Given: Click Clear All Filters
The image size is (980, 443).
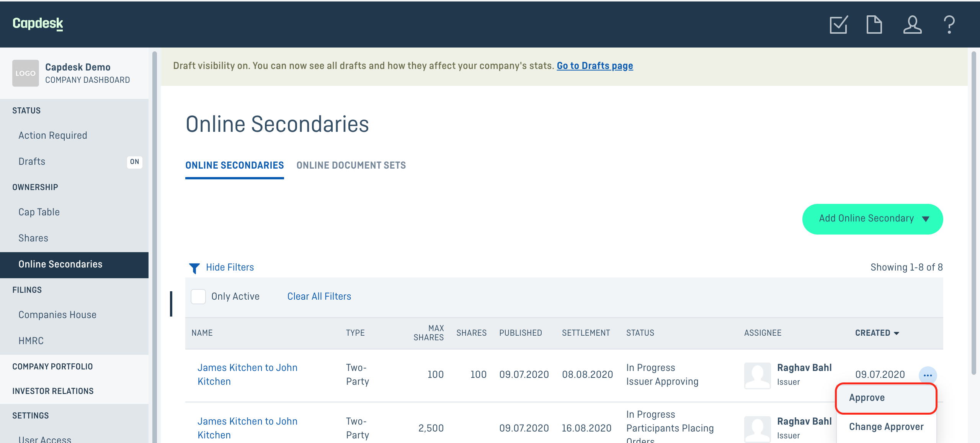Looking at the screenshot, I should pyautogui.click(x=319, y=297).
